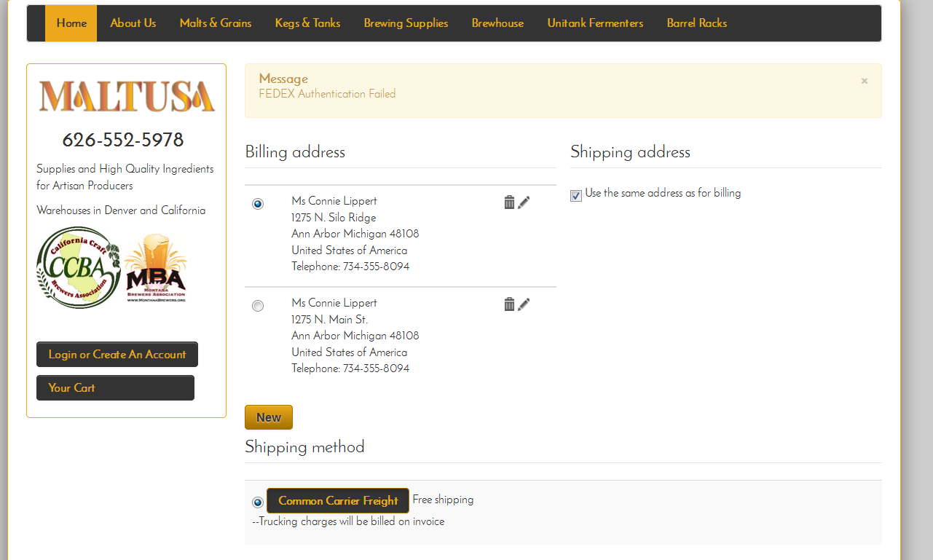
Task: Open the Malts & Grains menu
Action: [x=216, y=23]
